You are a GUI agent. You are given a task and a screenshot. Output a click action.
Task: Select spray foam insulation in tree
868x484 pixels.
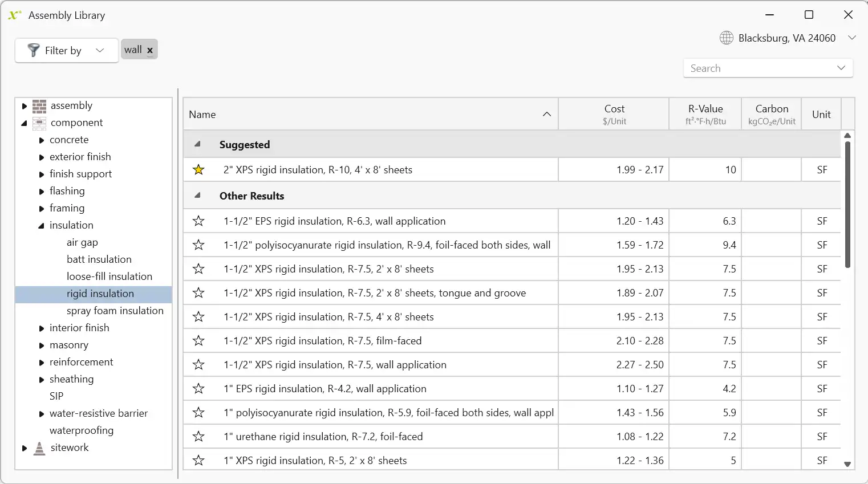click(x=115, y=311)
